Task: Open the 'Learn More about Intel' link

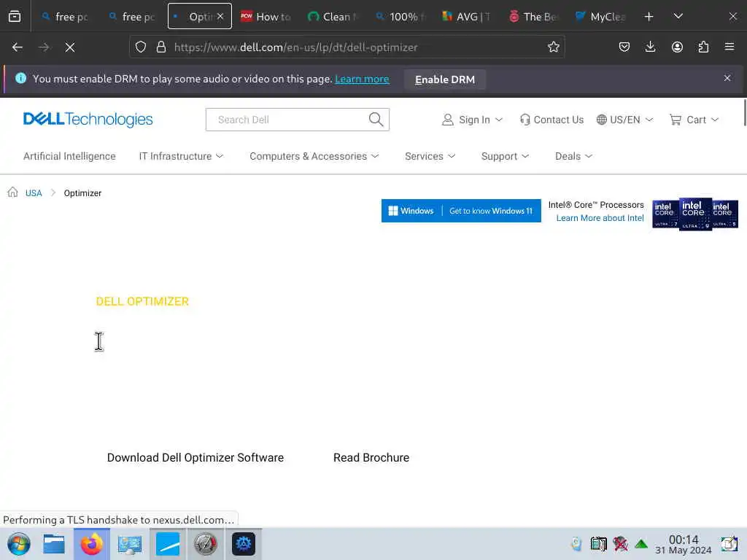Action: (x=600, y=218)
